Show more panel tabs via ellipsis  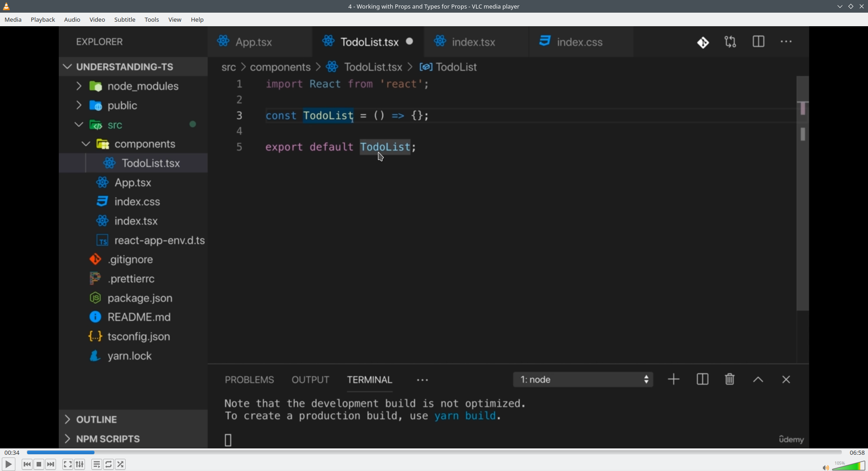click(x=423, y=381)
